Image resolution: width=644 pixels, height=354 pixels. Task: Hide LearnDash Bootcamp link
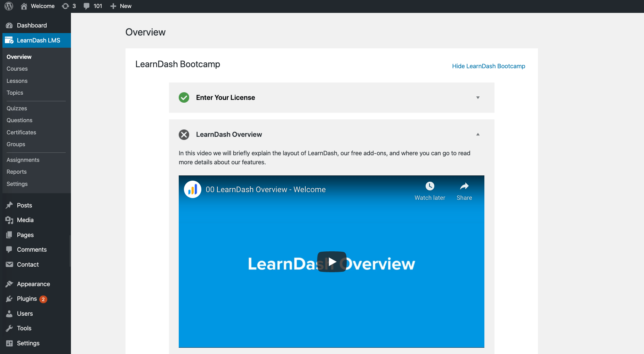tap(489, 66)
